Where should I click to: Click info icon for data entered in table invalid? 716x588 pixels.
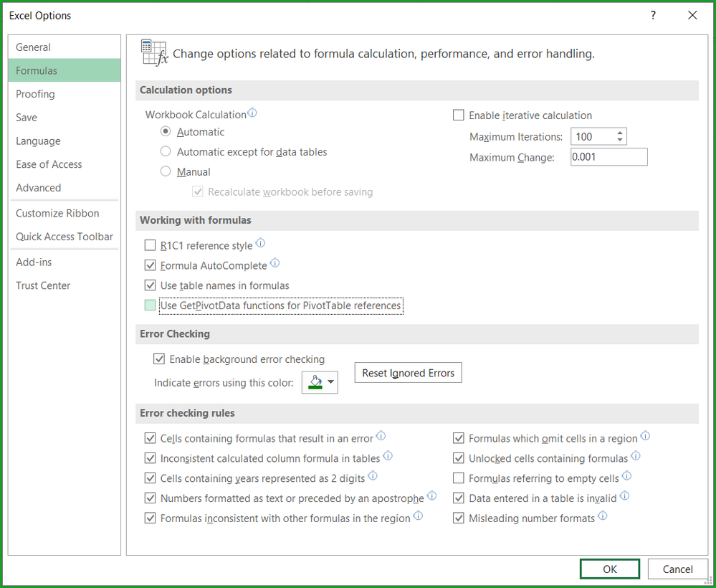(625, 495)
